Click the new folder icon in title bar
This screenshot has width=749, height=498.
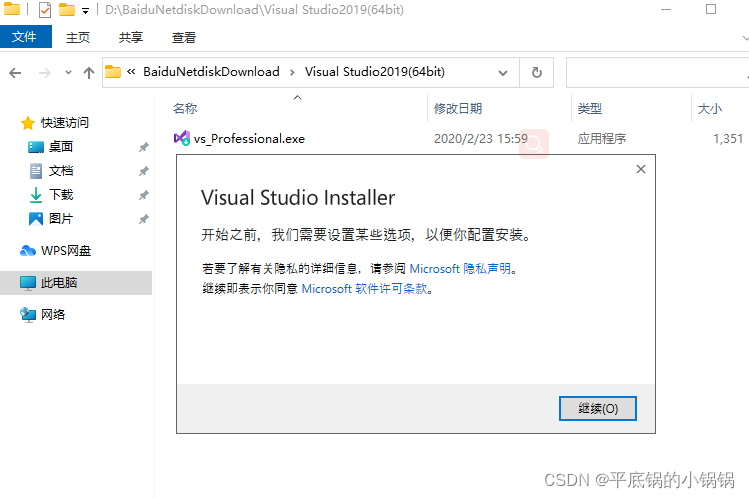(x=67, y=10)
